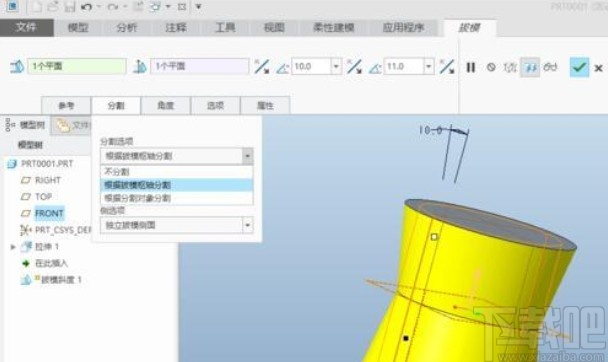The image size is (608, 362).
Task: Switch to the 柔性建模 ribbon tab
Action: tap(333, 28)
